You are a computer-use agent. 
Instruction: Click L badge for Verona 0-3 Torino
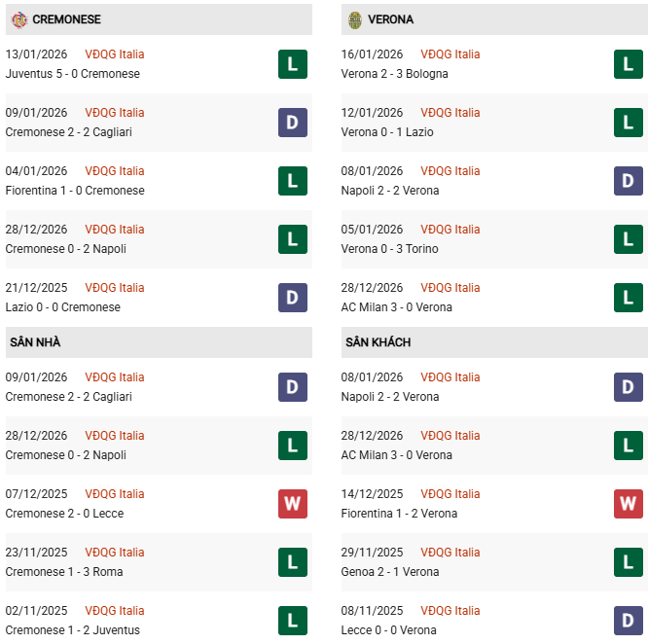[629, 239]
